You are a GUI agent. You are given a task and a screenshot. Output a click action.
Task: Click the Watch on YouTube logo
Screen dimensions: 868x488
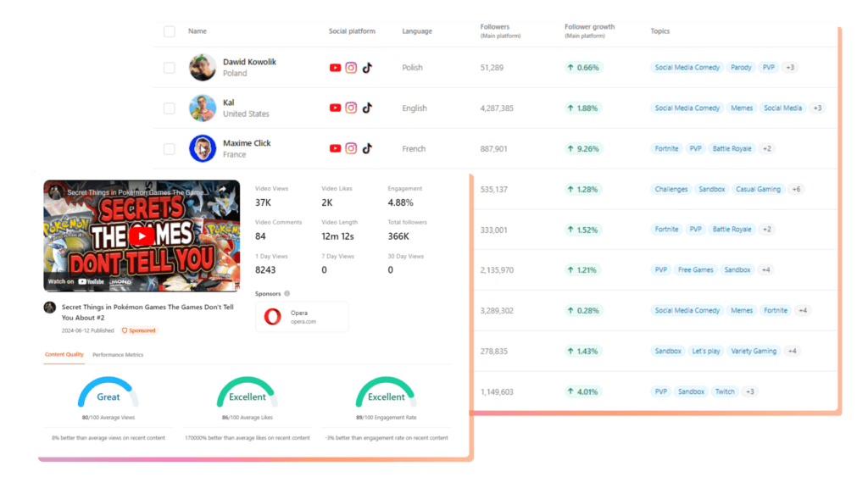[x=92, y=281]
